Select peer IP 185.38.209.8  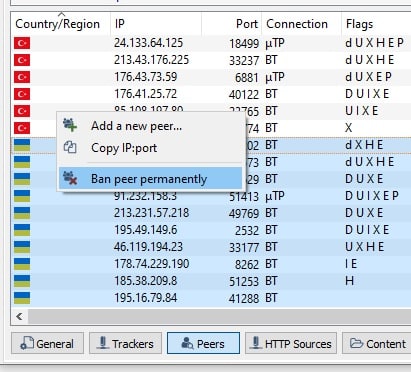pyautogui.click(x=146, y=281)
